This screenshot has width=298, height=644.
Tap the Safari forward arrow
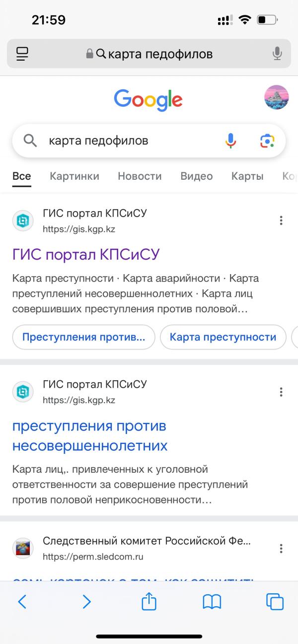coord(86,602)
